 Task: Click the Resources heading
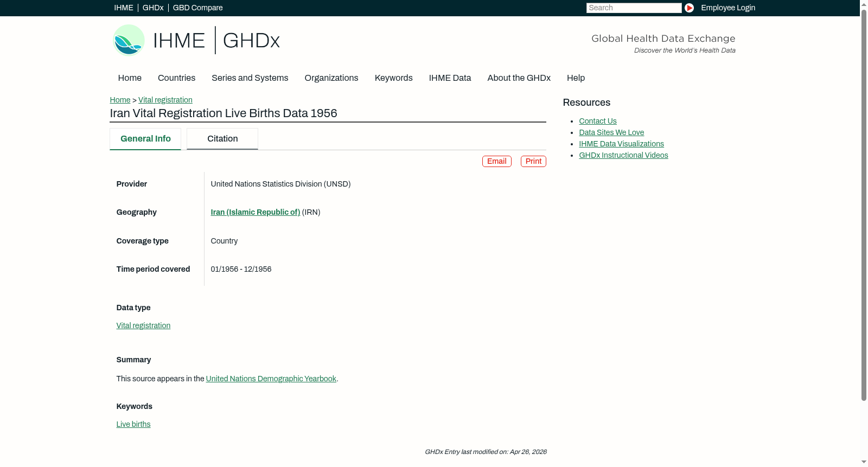(x=586, y=103)
